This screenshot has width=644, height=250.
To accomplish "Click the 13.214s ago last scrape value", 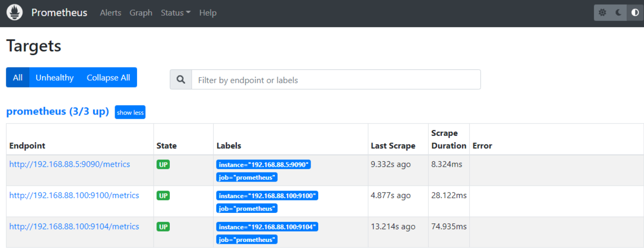I will coord(393,227).
